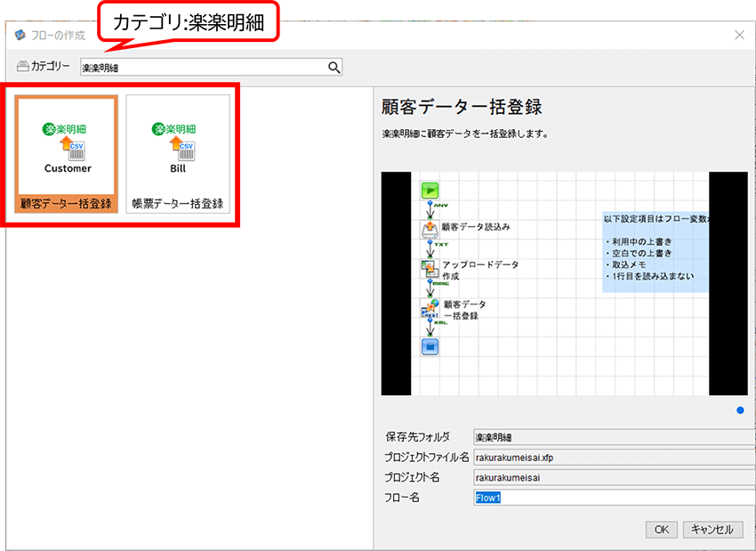Select the 顧客データ一括登録 Customer template
This screenshot has width=756, height=551.
click(67, 154)
